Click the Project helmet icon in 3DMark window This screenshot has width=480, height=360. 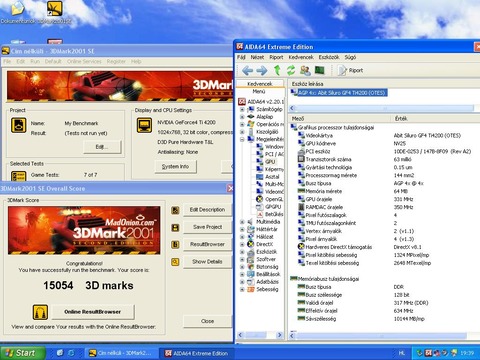(19, 126)
